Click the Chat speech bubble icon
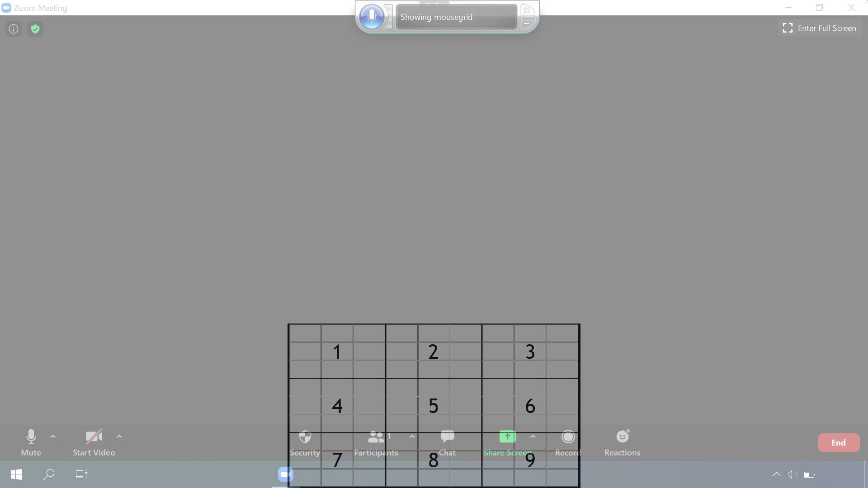The height and width of the screenshot is (488, 868). (447, 436)
